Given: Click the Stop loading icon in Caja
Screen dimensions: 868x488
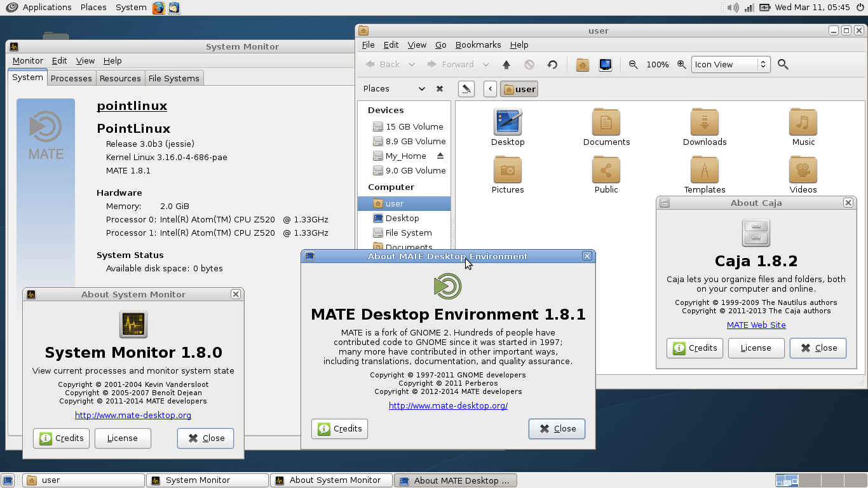Looking at the screenshot, I should point(529,64).
